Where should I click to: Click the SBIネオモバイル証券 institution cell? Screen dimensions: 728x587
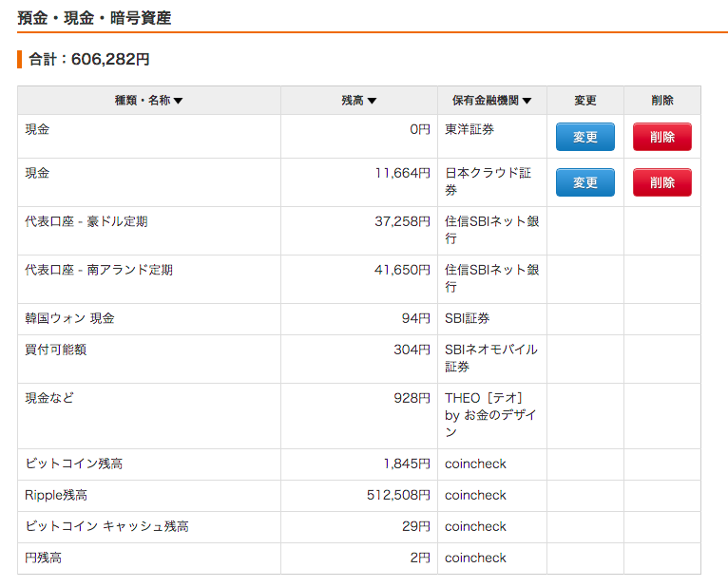point(491,358)
